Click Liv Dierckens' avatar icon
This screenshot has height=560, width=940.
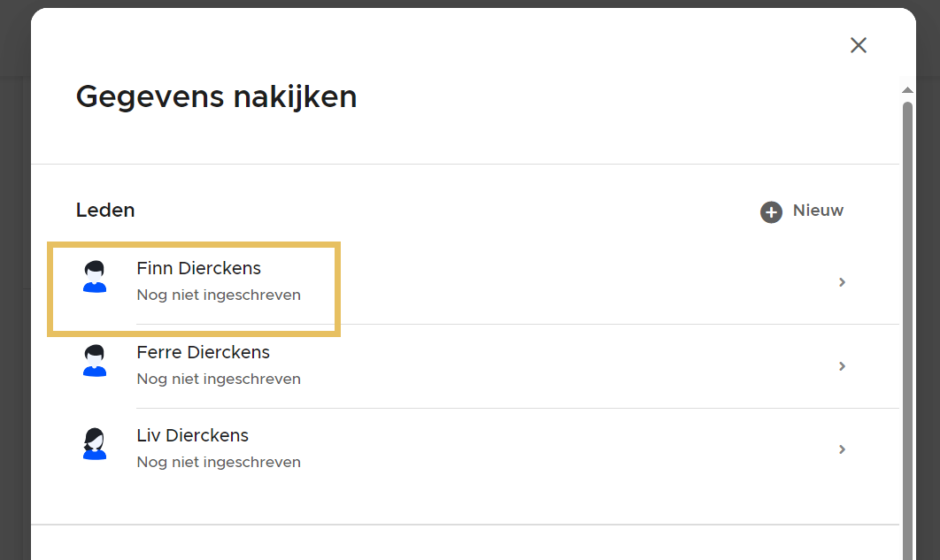[95, 444]
